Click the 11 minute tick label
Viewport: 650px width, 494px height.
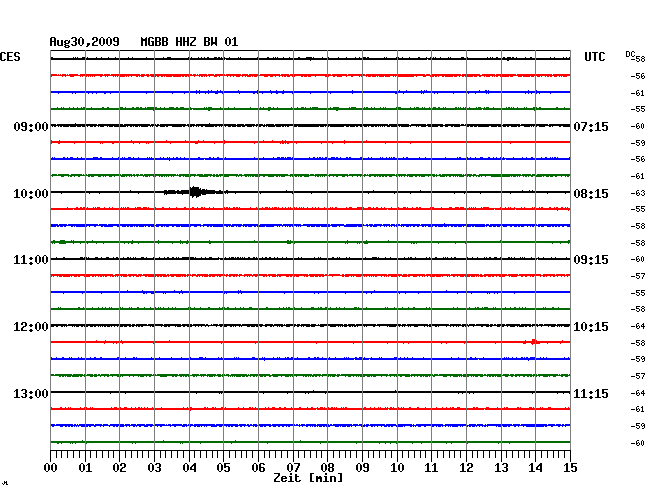pos(431,468)
